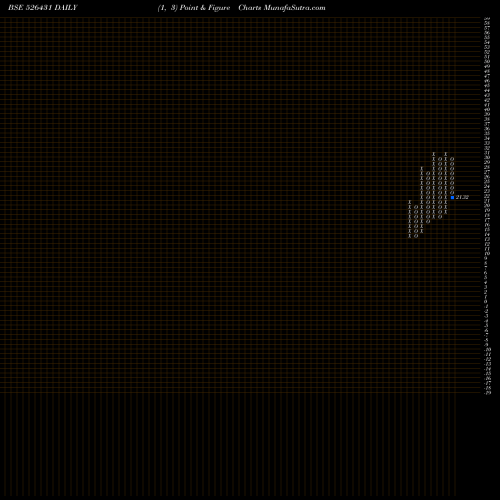Click the blue current price marker

coord(452,197)
